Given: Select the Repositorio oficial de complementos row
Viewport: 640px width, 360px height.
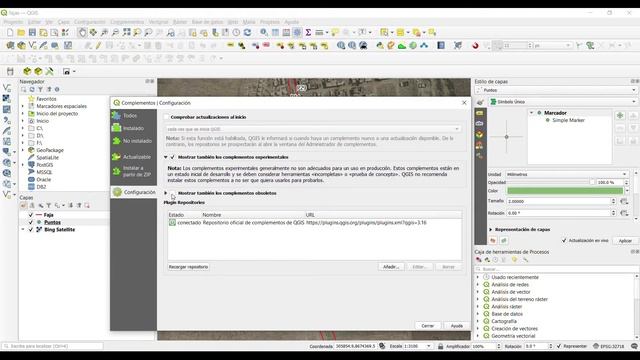Looking at the screenshot, I should coord(315,223).
